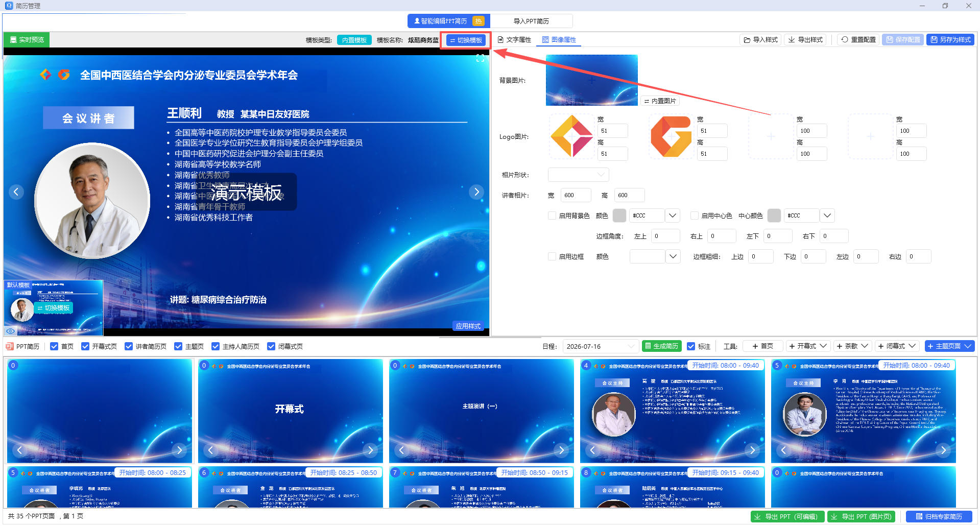Go to next slide in large preview
The image size is (980, 526).
pyautogui.click(x=476, y=192)
